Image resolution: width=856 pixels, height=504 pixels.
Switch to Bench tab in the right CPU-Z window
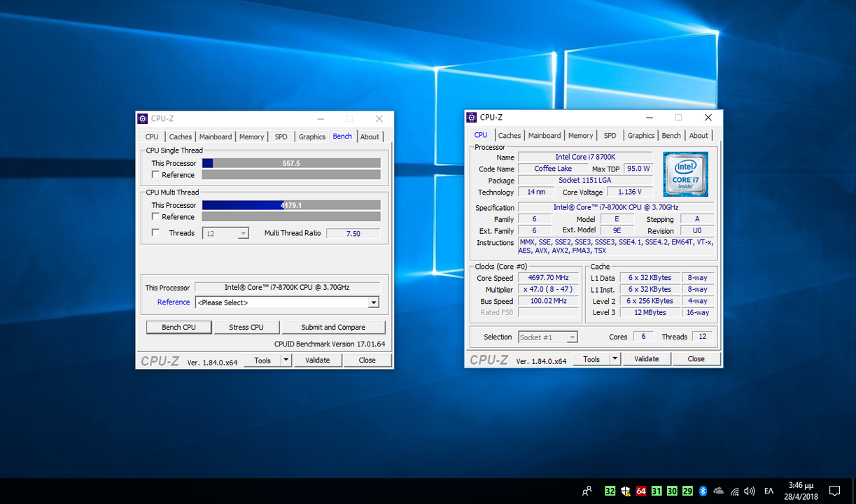click(x=671, y=136)
